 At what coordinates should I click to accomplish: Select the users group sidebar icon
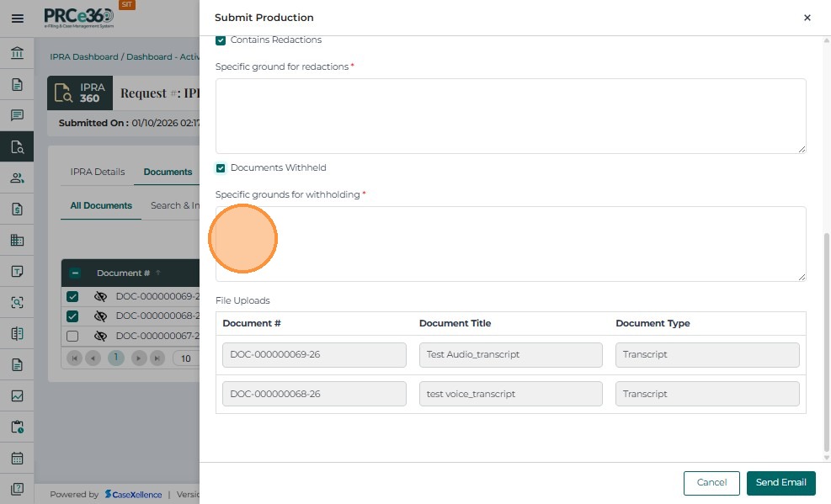tap(17, 178)
